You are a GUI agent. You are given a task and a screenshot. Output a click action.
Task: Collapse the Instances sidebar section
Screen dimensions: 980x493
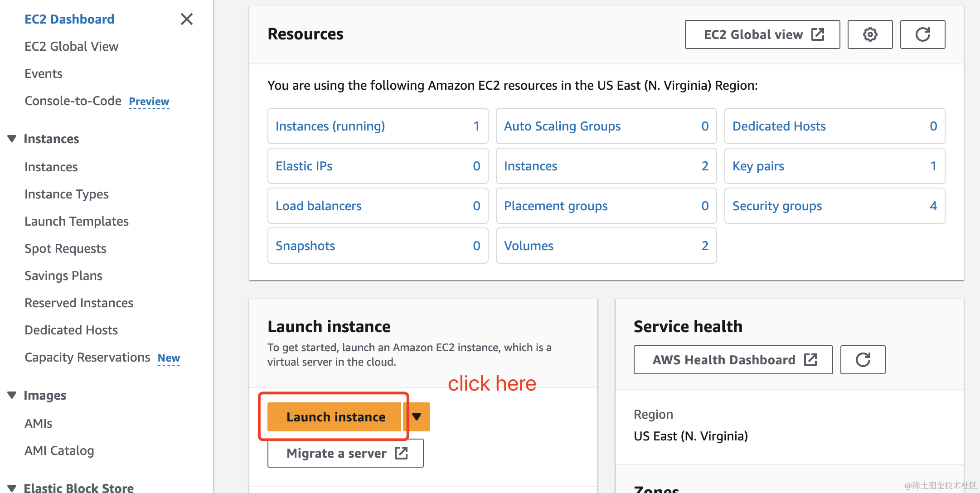12,139
